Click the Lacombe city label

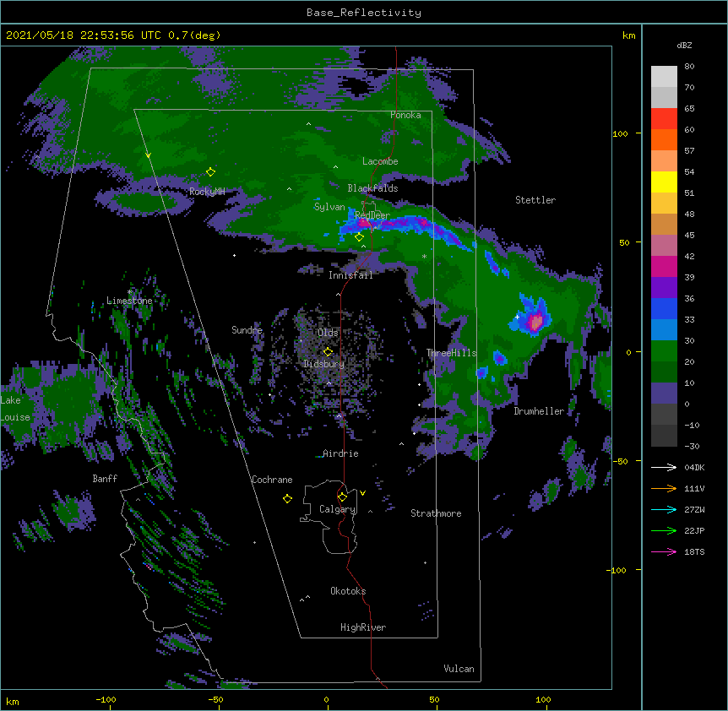[380, 161]
